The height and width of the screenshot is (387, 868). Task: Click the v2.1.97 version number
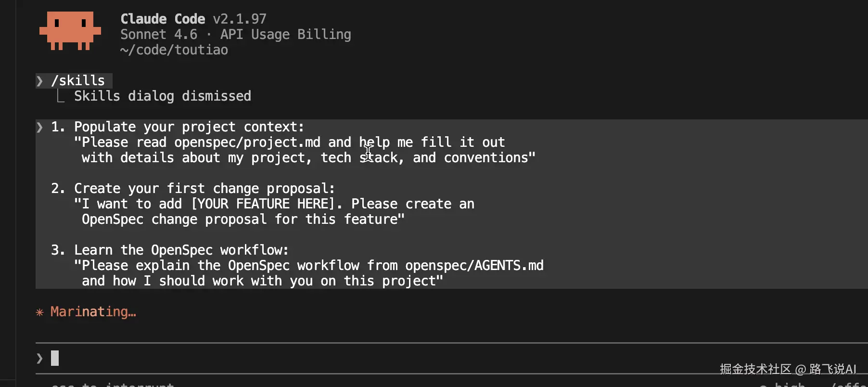240,19
